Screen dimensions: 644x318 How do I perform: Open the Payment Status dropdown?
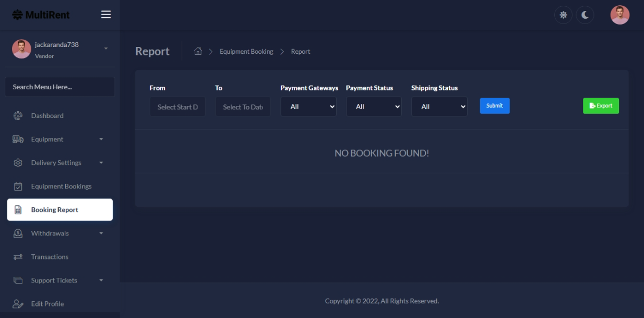pyautogui.click(x=374, y=107)
